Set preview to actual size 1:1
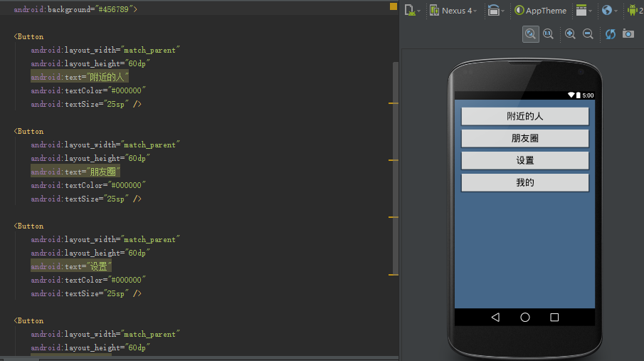The height and width of the screenshot is (361, 644). click(x=549, y=33)
